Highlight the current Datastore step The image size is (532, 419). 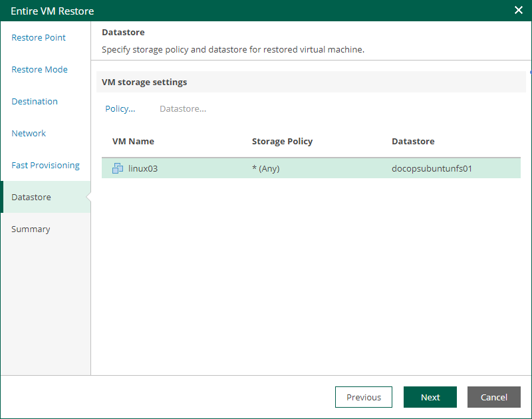pyautogui.click(x=31, y=197)
